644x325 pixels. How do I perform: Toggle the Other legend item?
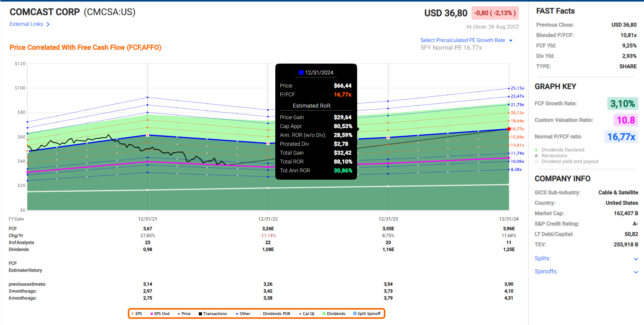click(243, 314)
